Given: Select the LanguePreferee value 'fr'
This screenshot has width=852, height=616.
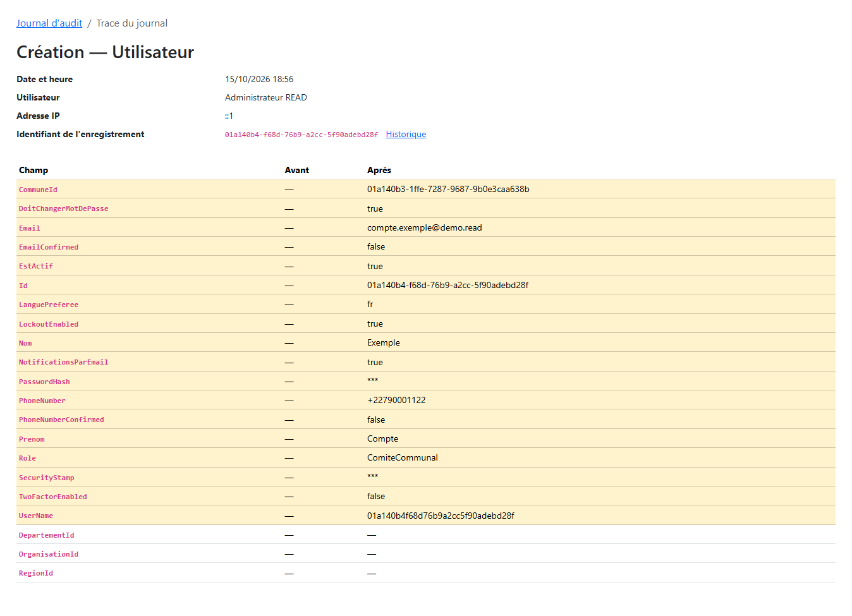Looking at the screenshot, I should pyautogui.click(x=370, y=304).
